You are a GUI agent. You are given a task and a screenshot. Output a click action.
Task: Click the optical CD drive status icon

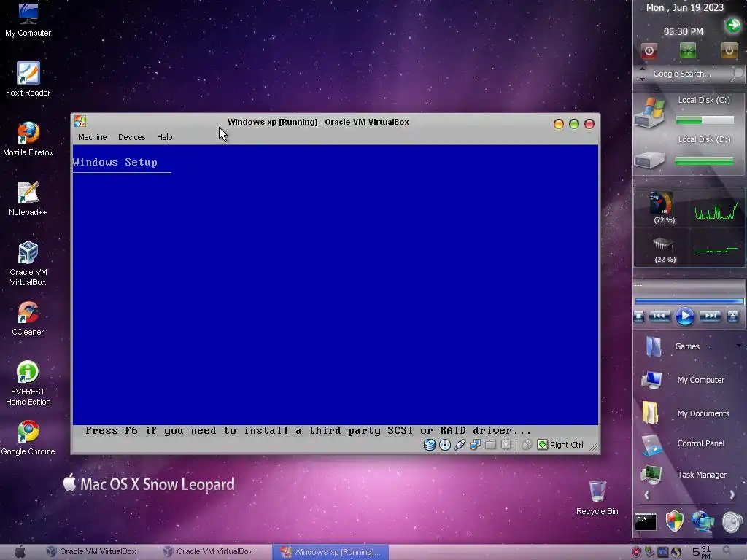pyautogui.click(x=444, y=445)
